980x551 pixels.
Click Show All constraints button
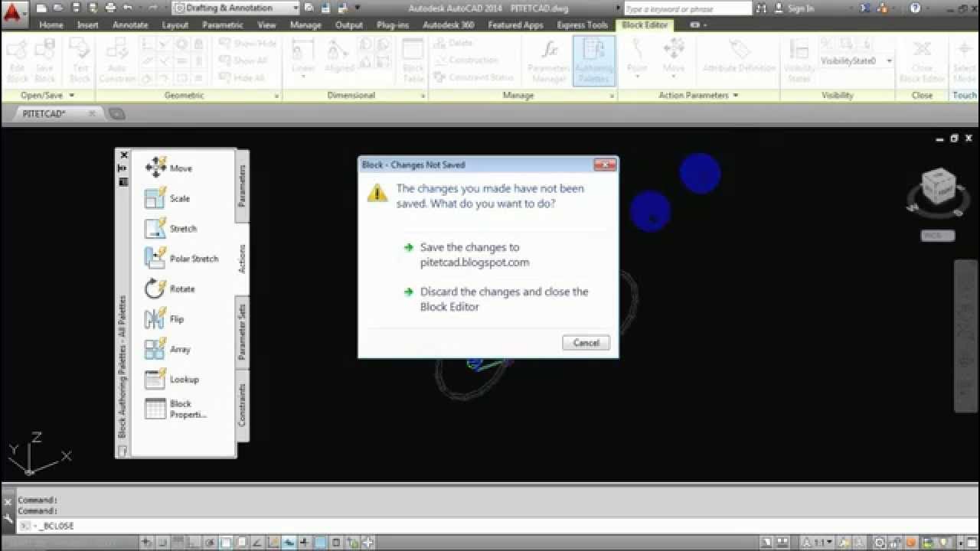click(x=243, y=60)
